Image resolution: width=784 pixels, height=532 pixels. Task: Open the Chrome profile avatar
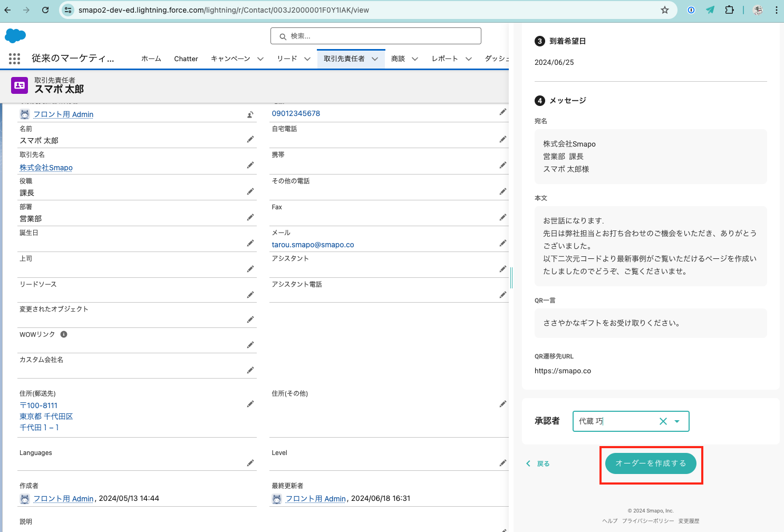click(x=758, y=10)
